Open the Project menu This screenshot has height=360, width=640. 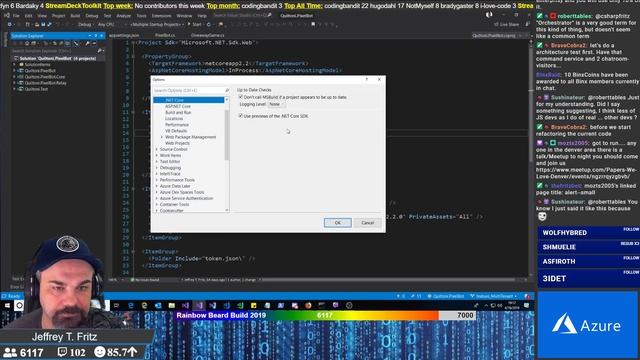(x=58, y=16)
